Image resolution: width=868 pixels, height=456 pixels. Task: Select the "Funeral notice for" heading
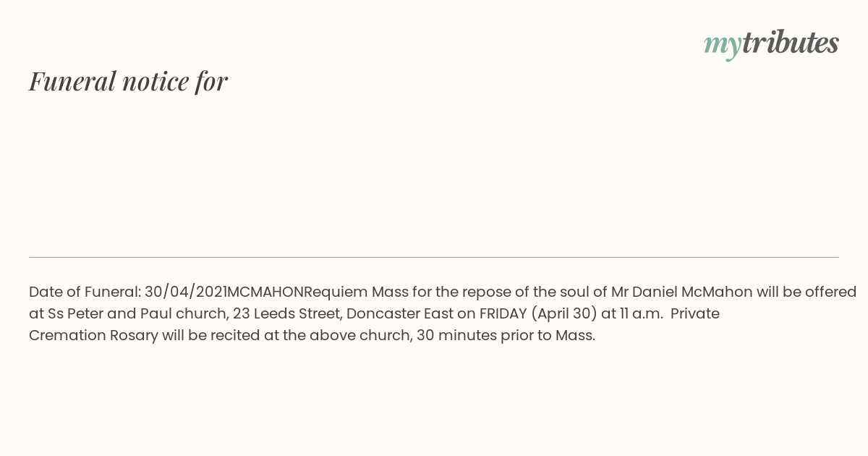tap(128, 81)
